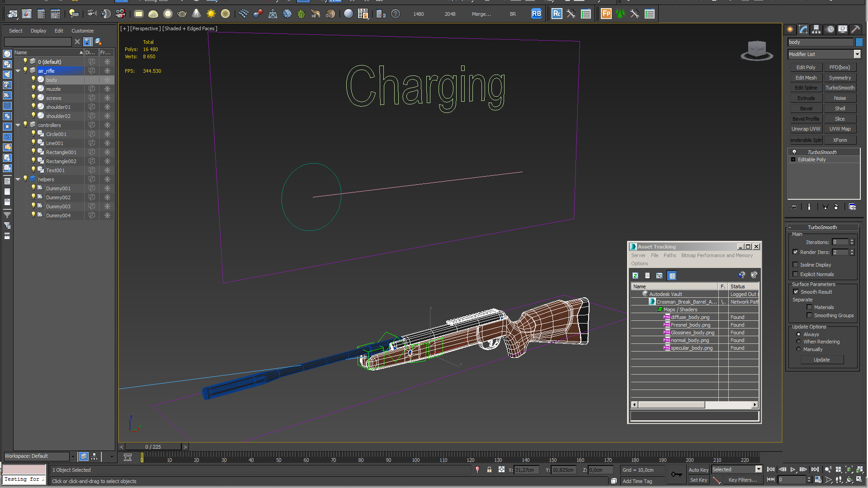Expand Editable Poly in modifier stack
The width and height of the screenshot is (868, 488).
(793, 160)
